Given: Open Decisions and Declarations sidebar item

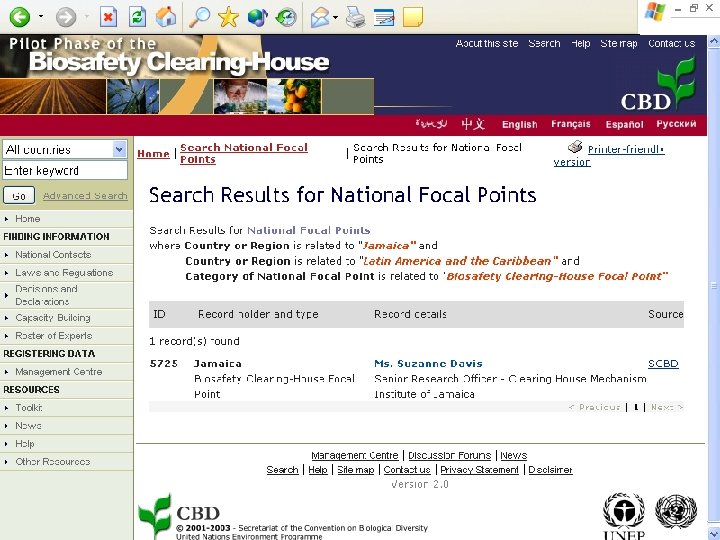Looking at the screenshot, I should point(46,295).
